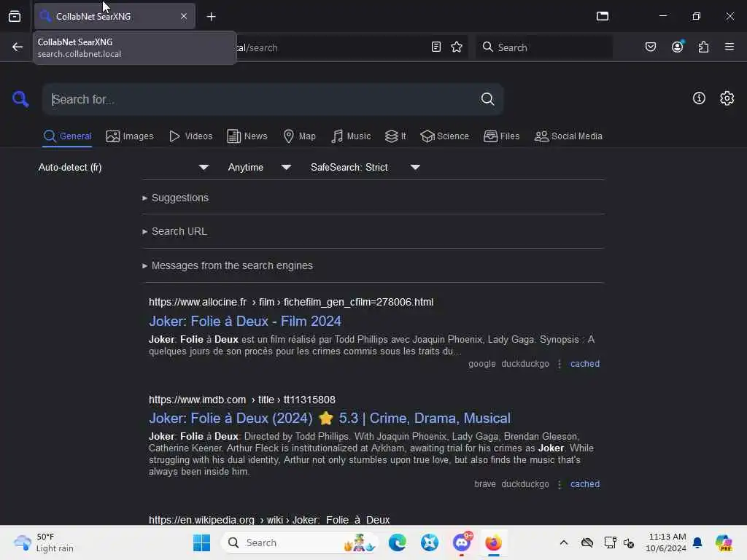Open more options dots on allocine result
Screen dimensions: 747x560
point(560,364)
